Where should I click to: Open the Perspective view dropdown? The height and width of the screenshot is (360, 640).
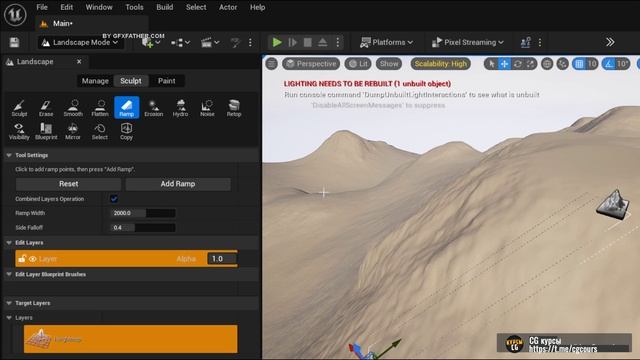(x=311, y=64)
